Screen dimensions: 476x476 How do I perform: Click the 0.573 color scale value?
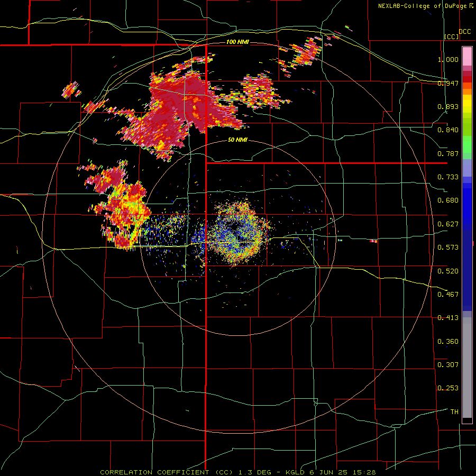448,248
